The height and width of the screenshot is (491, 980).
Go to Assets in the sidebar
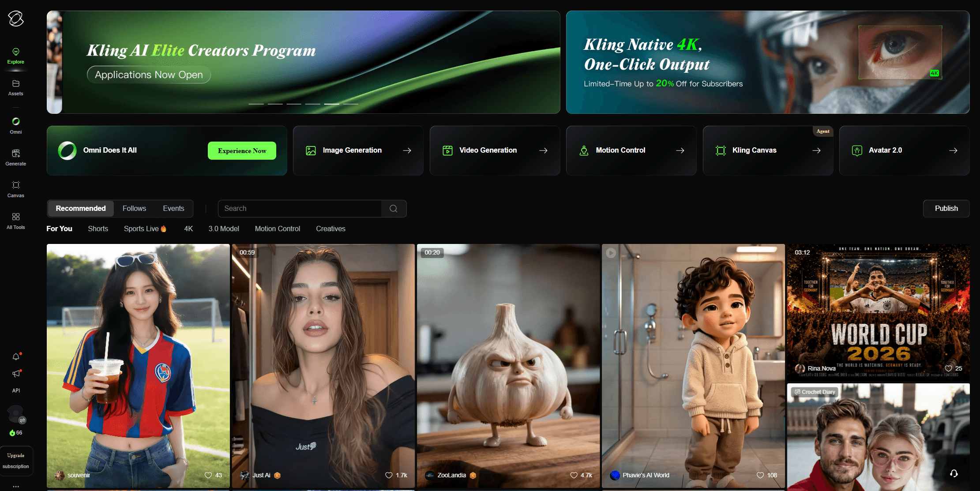(x=16, y=88)
